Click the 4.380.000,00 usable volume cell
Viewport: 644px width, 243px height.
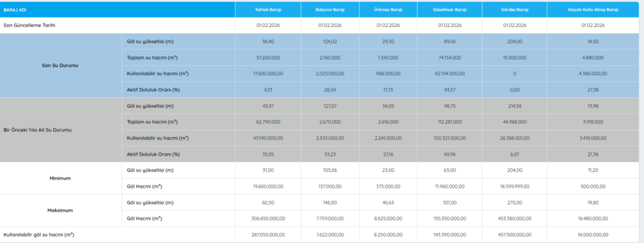593,73
